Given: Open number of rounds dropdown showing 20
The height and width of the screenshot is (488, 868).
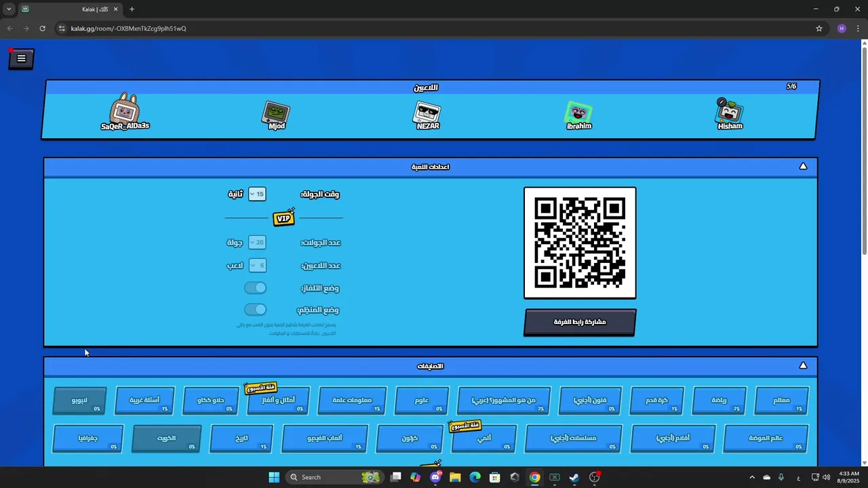Looking at the screenshot, I should [x=257, y=243].
